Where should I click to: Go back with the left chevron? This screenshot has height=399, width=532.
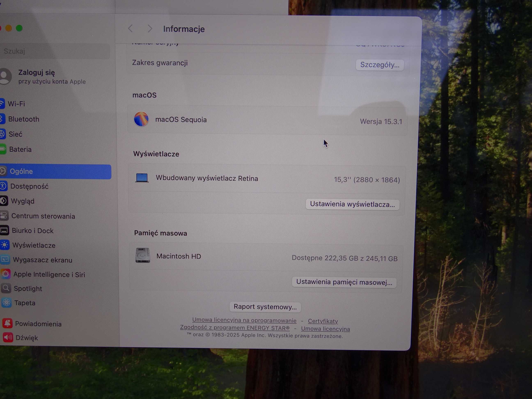coord(130,28)
